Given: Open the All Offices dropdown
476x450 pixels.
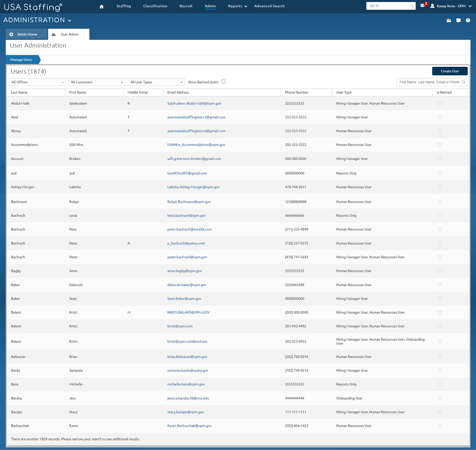Looking at the screenshot, I should tap(37, 82).
